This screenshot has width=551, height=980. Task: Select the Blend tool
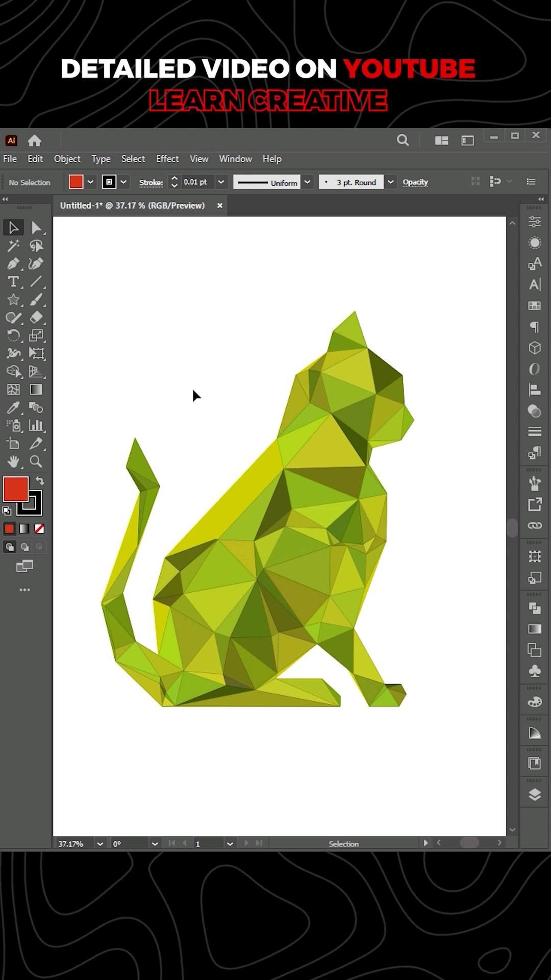point(36,407)
